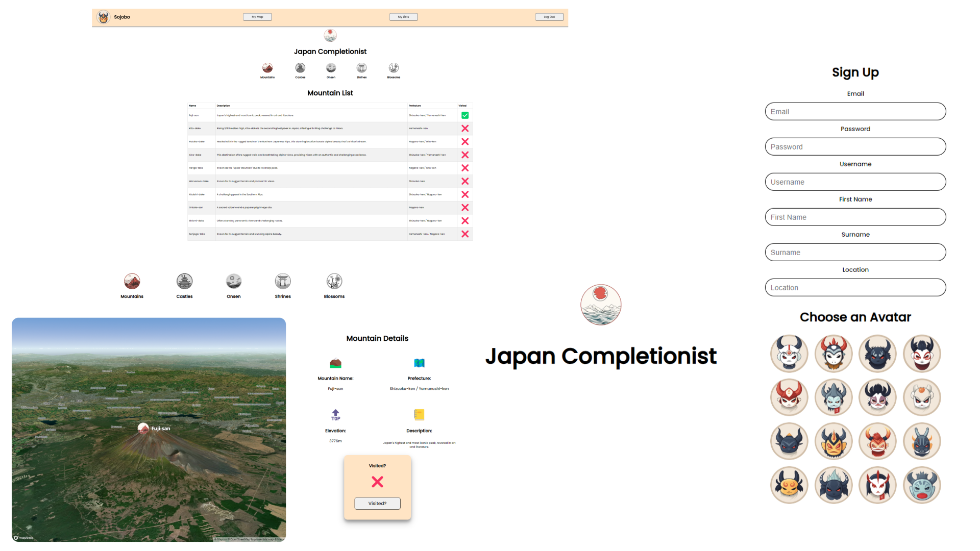
Task: Mark Kita-dake as visited
Action: pyautogui.click(x=464, y=129)
